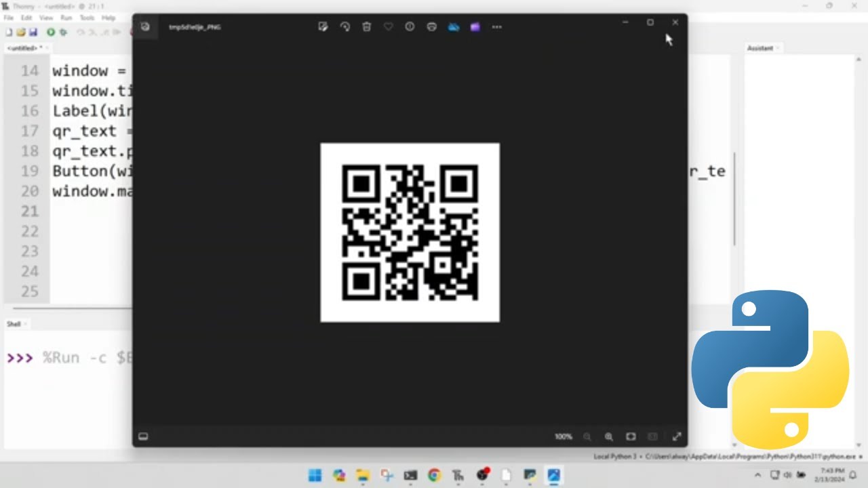Screen dimensions: 868x488
Task: Click the Open file icon in Thonny
Action: click(x=20, y=32)
